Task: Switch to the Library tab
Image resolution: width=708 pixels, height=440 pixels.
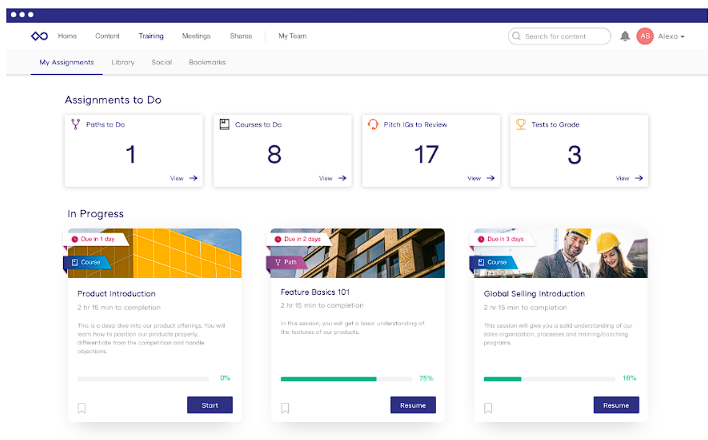Action: tap(123, 62)
